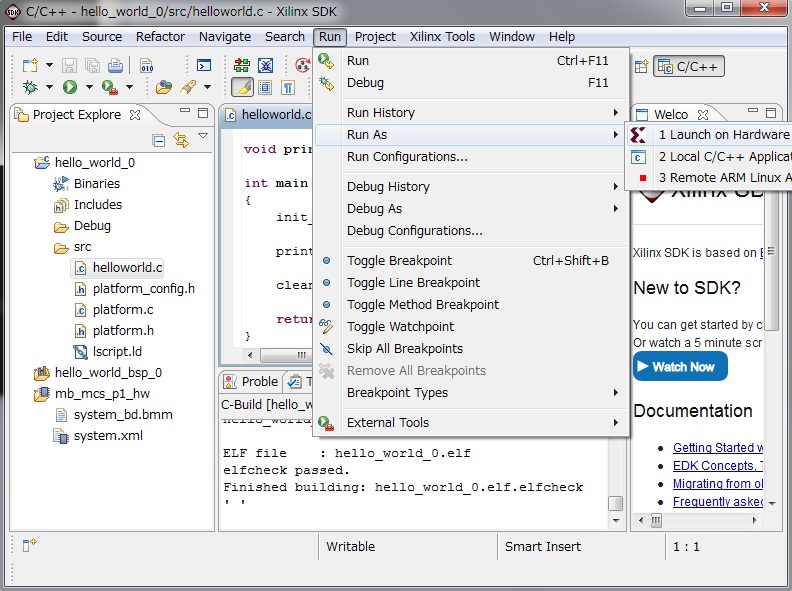Open the File menu
The width and height of the screenshot is (792, 591).
[22, 37]
